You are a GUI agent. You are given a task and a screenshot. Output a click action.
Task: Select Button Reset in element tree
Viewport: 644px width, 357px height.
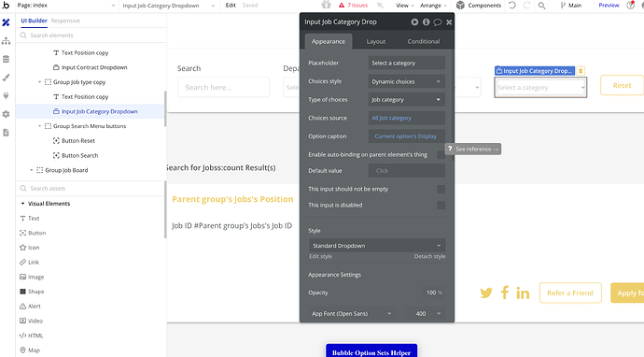(78, 141)
